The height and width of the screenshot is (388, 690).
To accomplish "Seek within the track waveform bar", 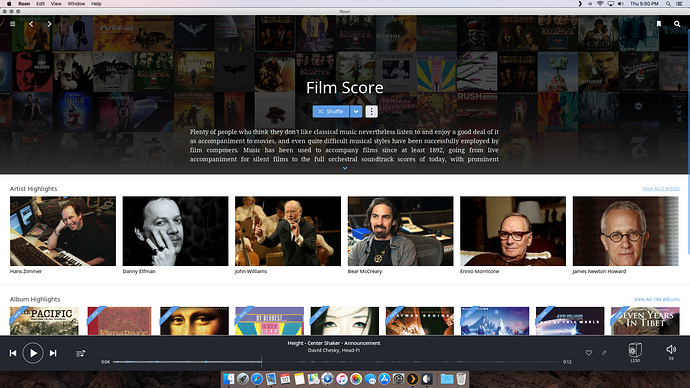I will pyautogui.click(x=337, y=362).
